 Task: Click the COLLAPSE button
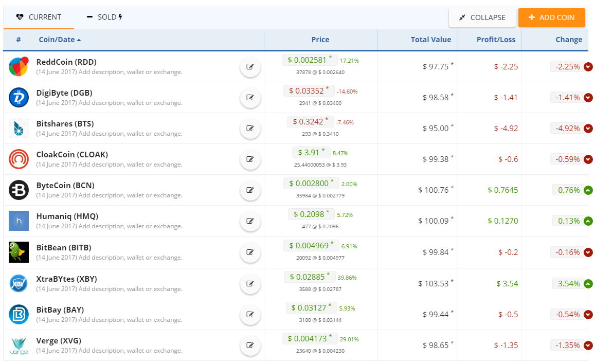pyautogui.click(x=482, y=17)
